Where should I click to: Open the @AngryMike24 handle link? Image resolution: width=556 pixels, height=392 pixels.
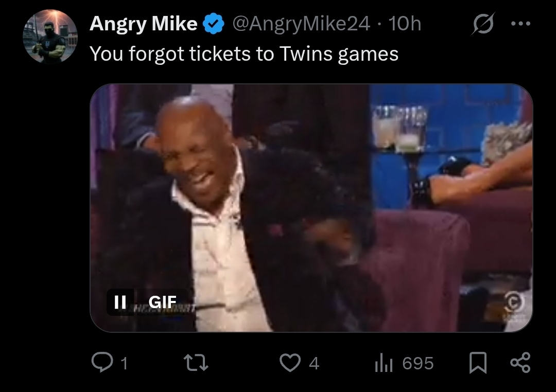(301, 24)
